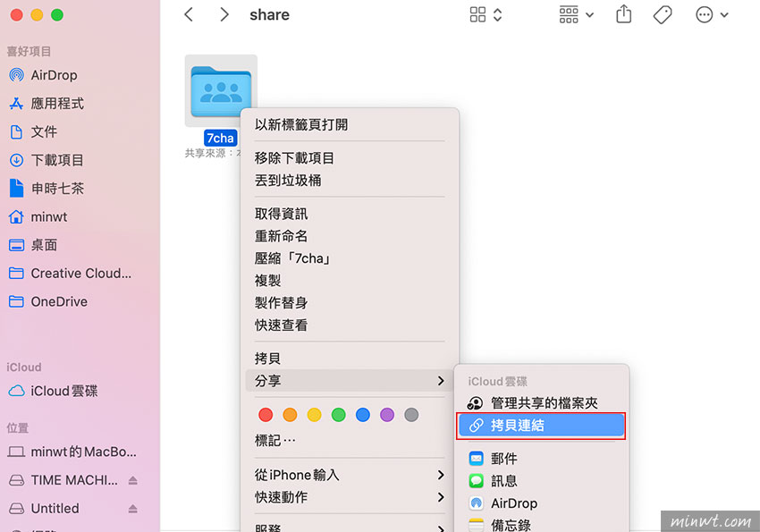Apply the orange tag color

click(x=290, y=415)
